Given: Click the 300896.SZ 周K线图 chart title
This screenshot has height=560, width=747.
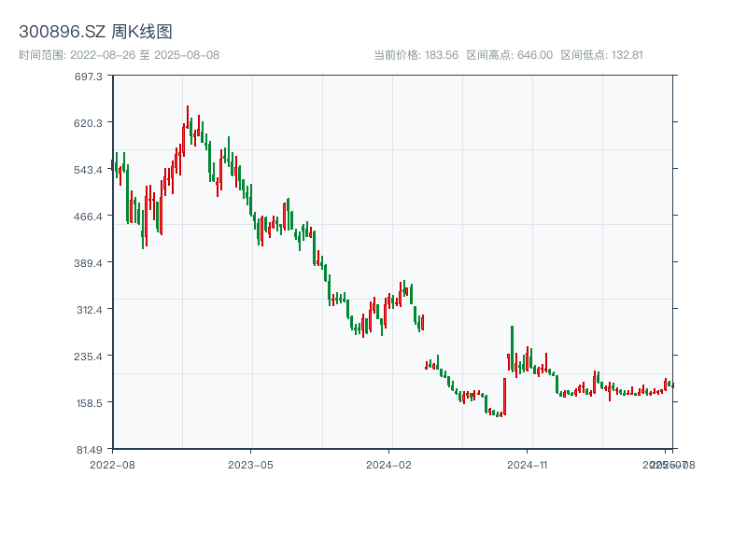Looking at the screenshot, I should [x=95, y=32].
